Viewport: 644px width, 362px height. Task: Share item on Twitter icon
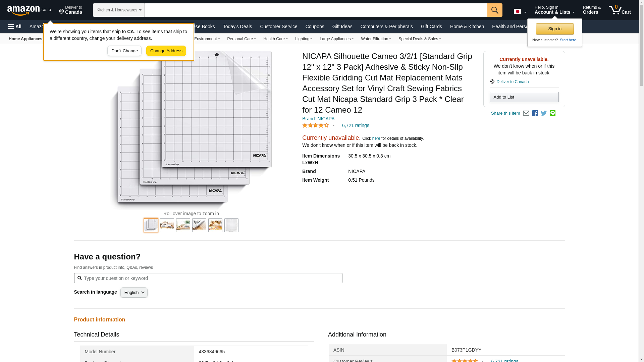click(x=544, y=113)
